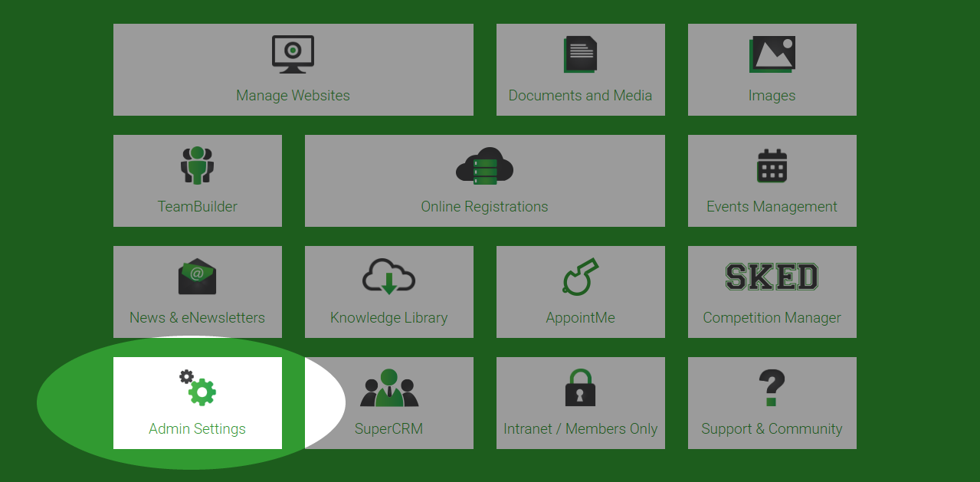Open the Competition Manager text label
The height and width of the screenshot is (482, 980).
click(772, 318)
